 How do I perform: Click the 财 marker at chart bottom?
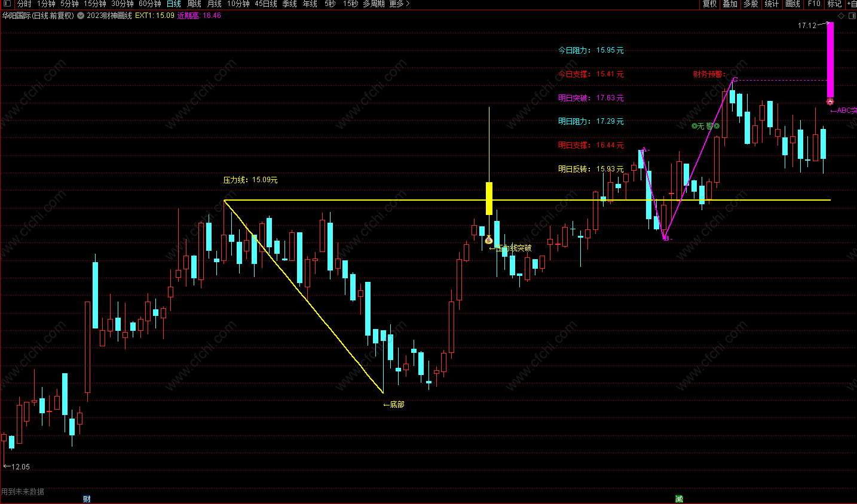pos(87,499)
